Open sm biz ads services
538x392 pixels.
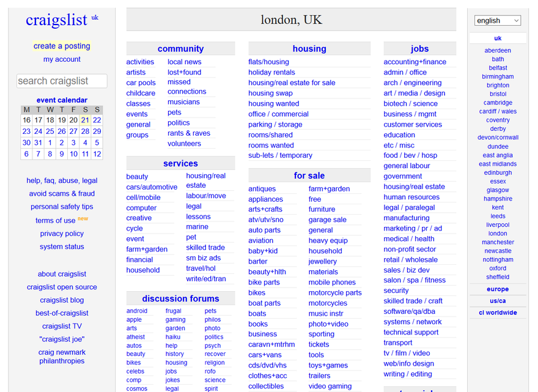pos(203,258)
